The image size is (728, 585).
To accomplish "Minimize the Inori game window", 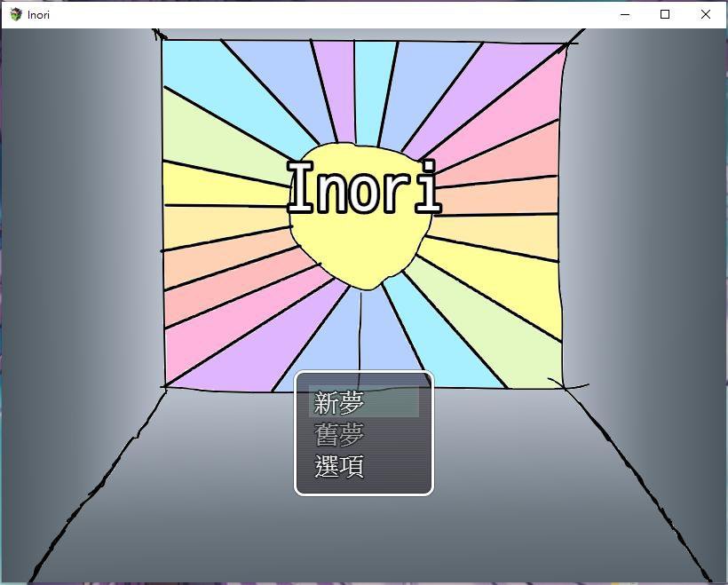I will click(x=625, y=14).
